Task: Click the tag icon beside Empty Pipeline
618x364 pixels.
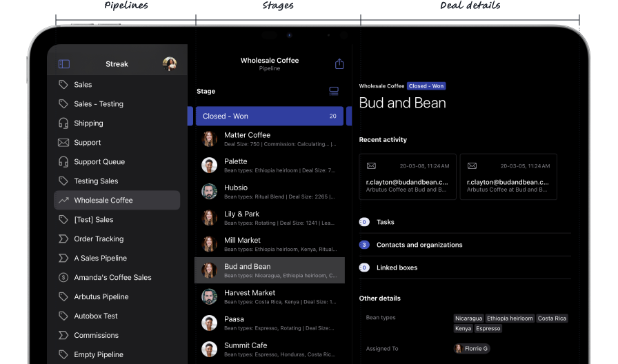Action: 63,354
